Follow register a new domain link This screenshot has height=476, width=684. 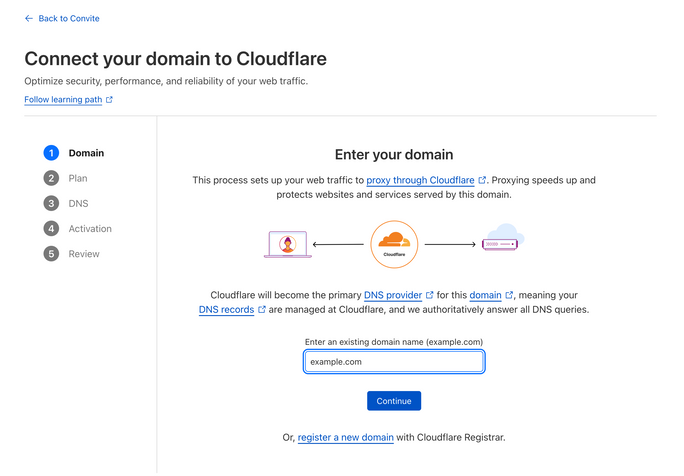pyautogui.click(x=345, y=438)
